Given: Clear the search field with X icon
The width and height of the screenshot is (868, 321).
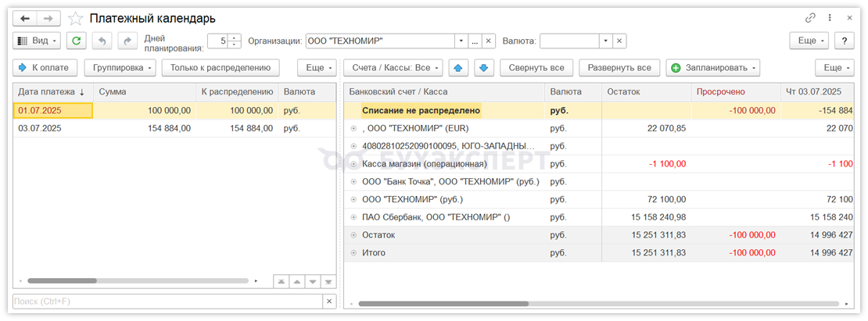Looking at the screenshot, I should (329, 301).
